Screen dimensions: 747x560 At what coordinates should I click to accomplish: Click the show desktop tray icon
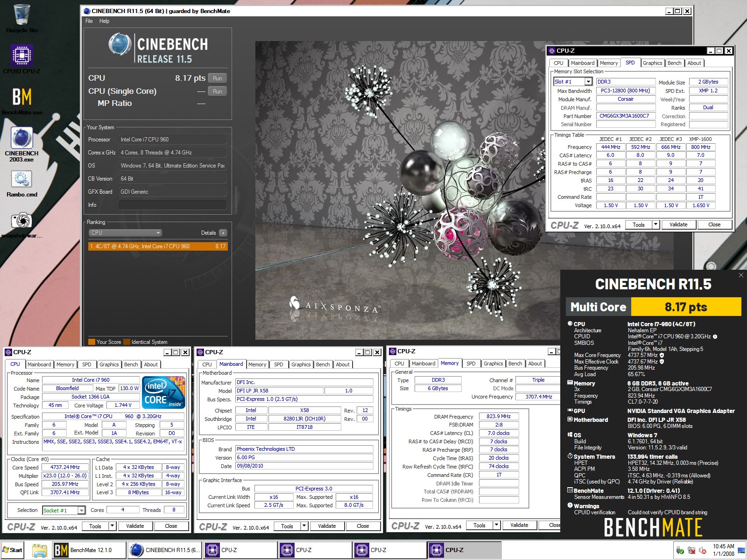click(x=741, y=551)
